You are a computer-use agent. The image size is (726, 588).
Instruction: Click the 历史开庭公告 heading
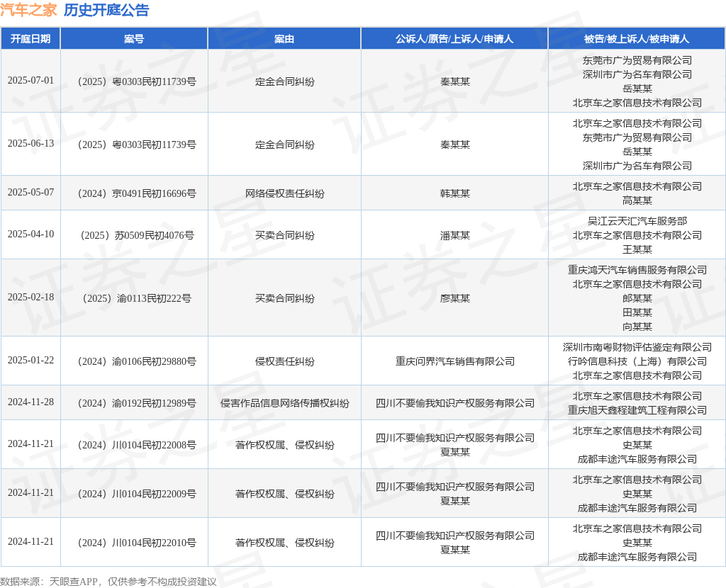(106, 10)
